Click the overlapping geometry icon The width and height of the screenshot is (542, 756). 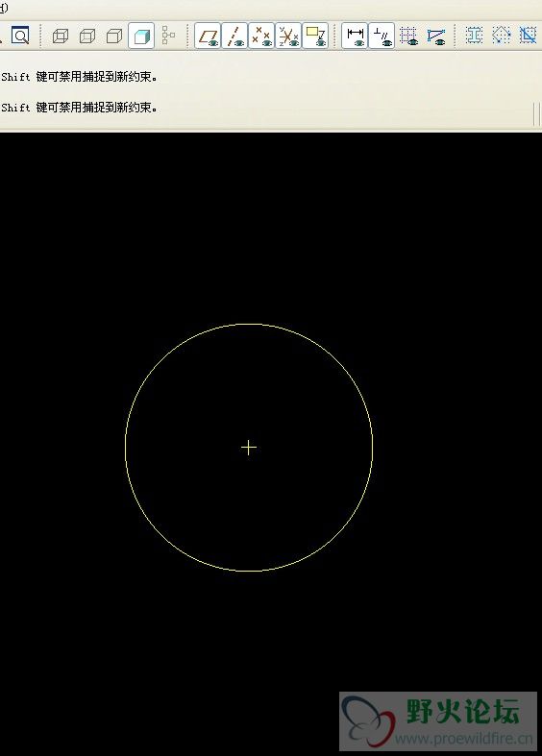pyautogui.click(x=529, y=36)
